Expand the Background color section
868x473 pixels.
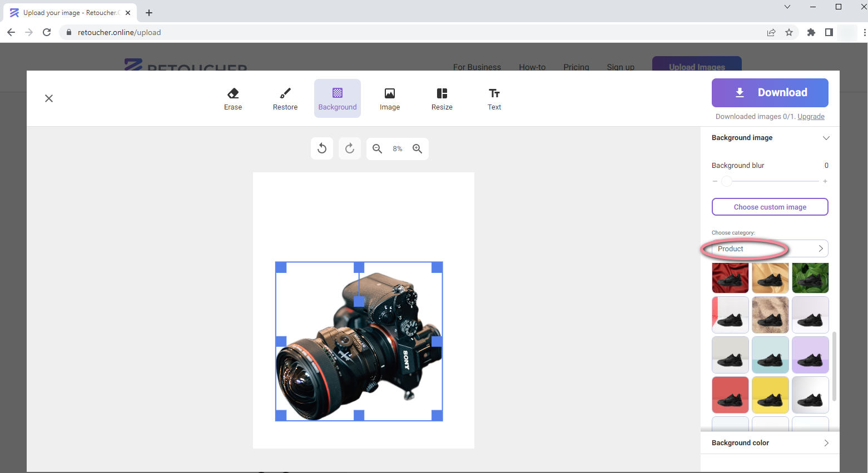770,443
